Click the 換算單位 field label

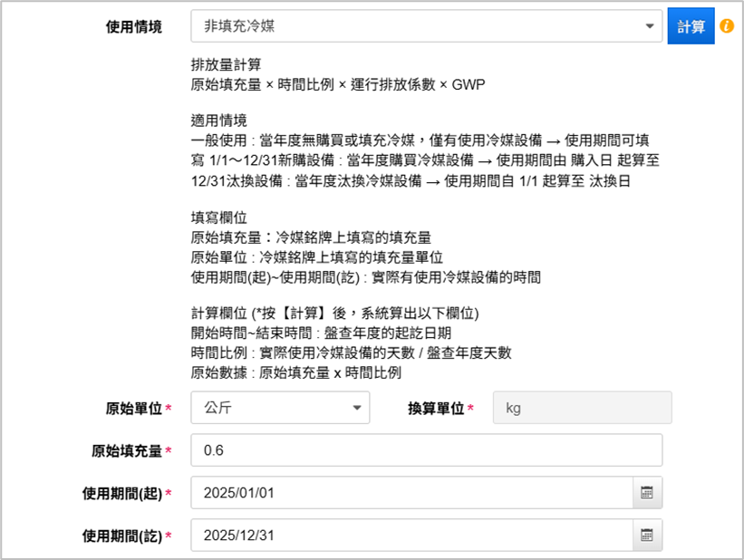click(x=437, y=409)
